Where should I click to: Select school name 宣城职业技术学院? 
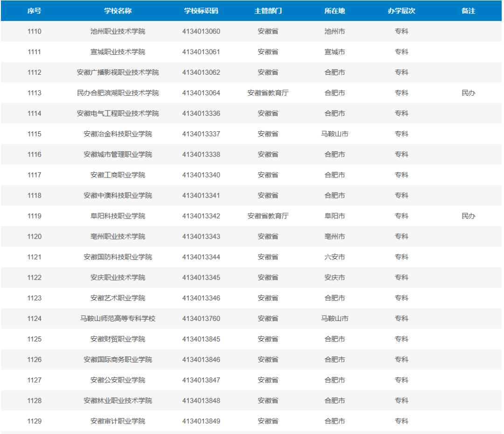(118, 52)
